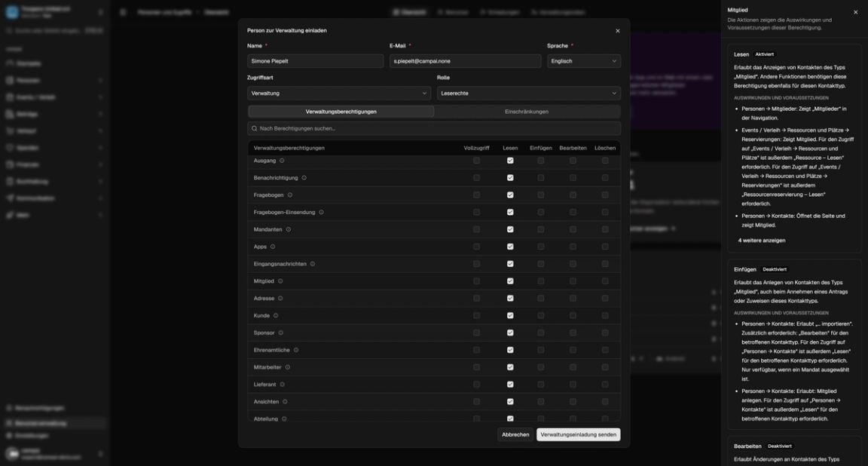Click info icon beside Fragebogen

[x=289, y=195]
